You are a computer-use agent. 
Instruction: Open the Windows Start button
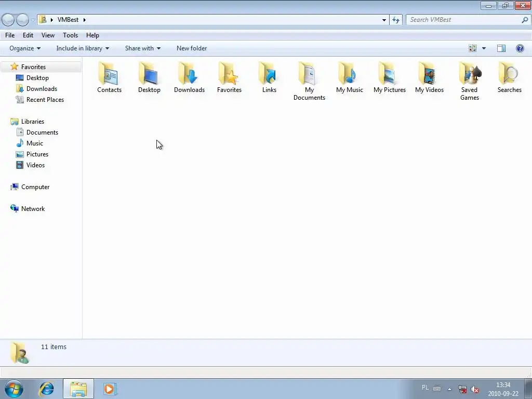(14, 389)
